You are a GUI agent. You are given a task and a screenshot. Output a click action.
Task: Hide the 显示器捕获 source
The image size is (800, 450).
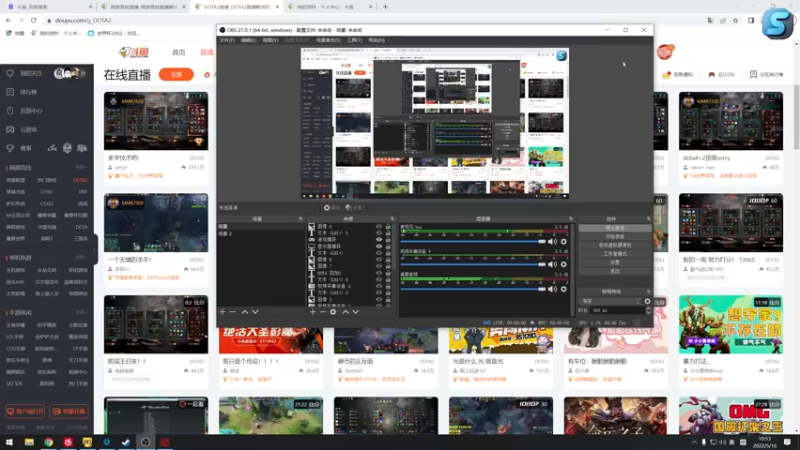tap(379, 246)
